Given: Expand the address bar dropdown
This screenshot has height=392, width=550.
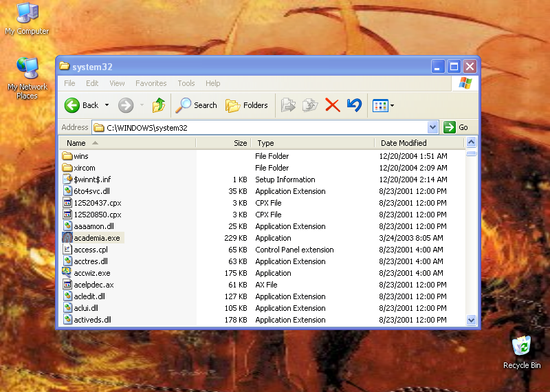Looking at the screenshot, I should point(433,127).
